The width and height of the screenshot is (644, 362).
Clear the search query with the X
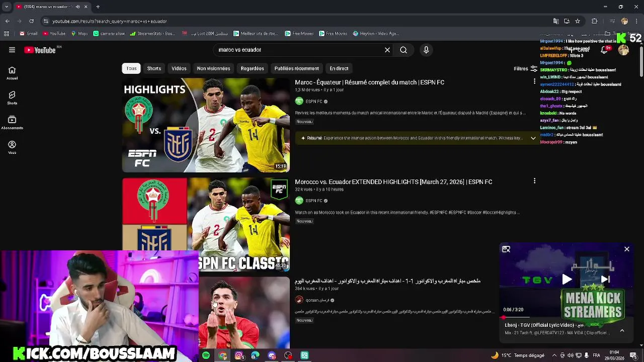(387, 50)
